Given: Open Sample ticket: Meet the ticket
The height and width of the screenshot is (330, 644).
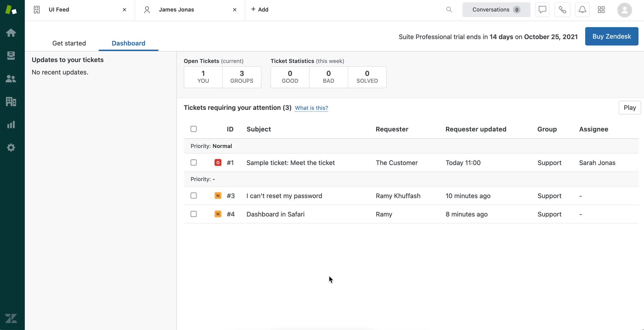Looking at the screenshot, I should (290, 163).
